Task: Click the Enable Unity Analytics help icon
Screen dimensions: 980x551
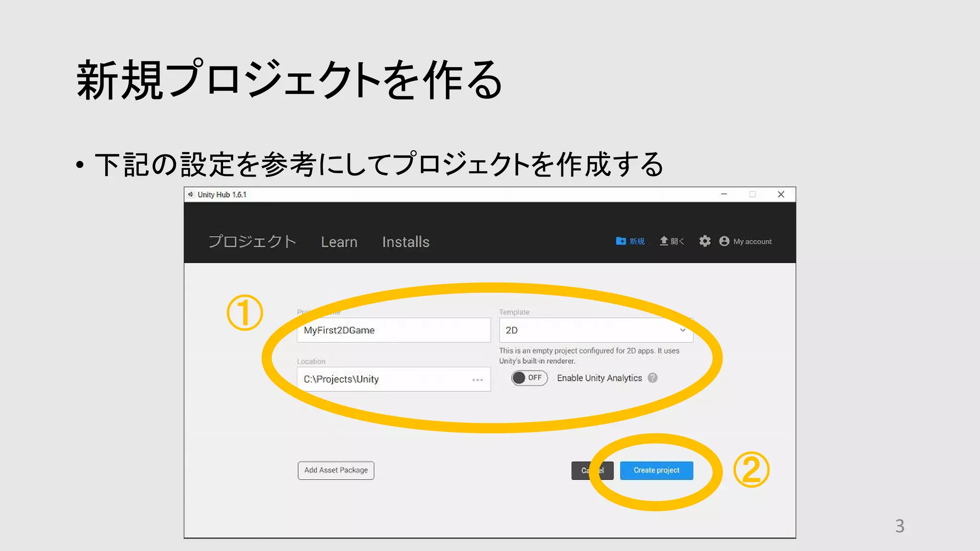Action: pos(653,378)
